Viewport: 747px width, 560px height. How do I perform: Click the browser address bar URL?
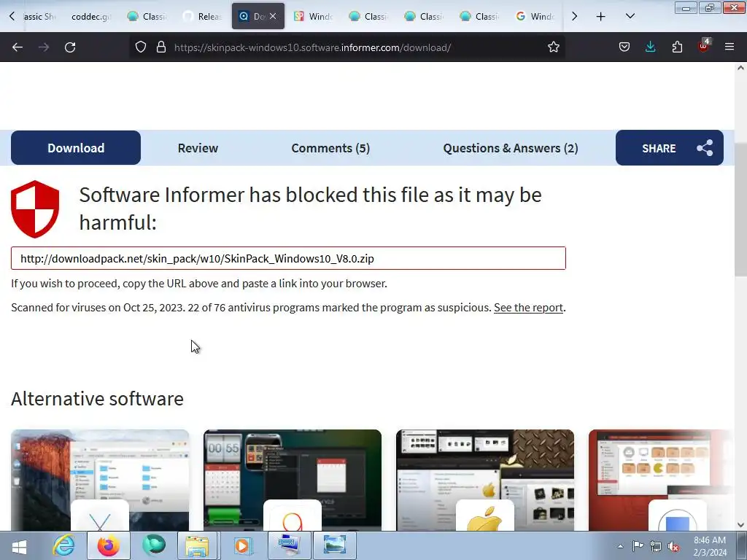pos(312,47)
